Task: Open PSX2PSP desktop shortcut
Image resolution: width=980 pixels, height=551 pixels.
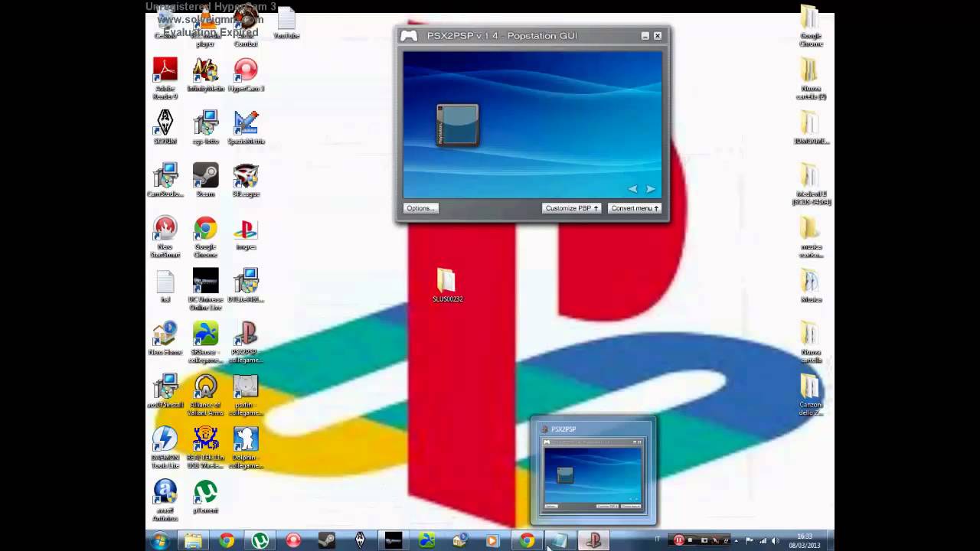Action: [246, 342]
